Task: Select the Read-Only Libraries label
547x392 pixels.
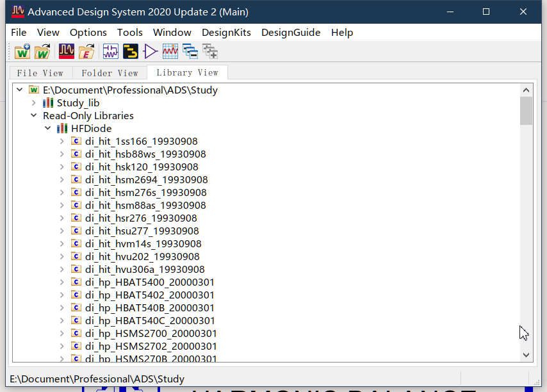Action: 88,115
